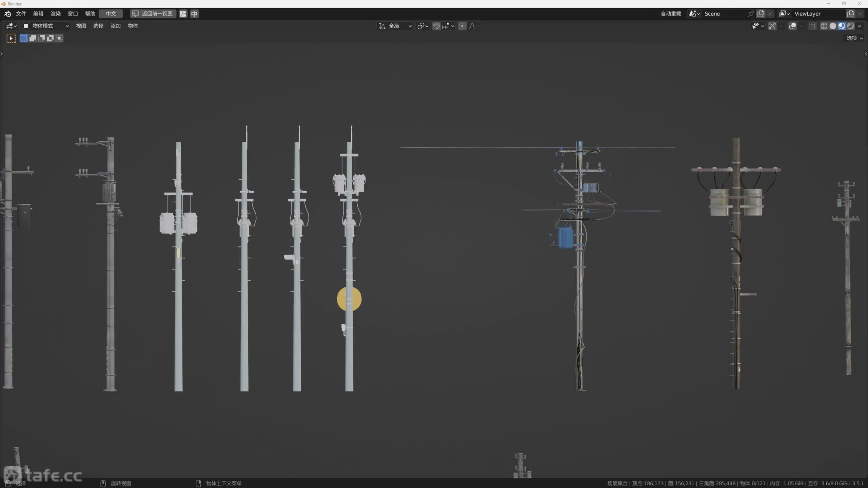Viewport: 868px width, 488px height.
Task: Open the 编辑 menu
Action: [x=38, y=14]
